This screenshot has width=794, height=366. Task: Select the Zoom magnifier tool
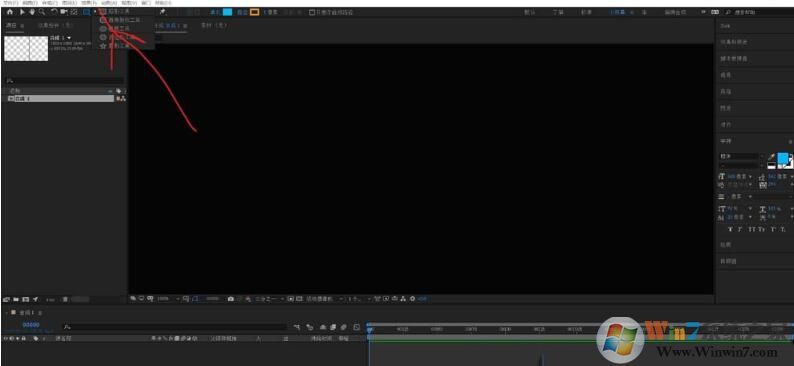tap(42, 12)
